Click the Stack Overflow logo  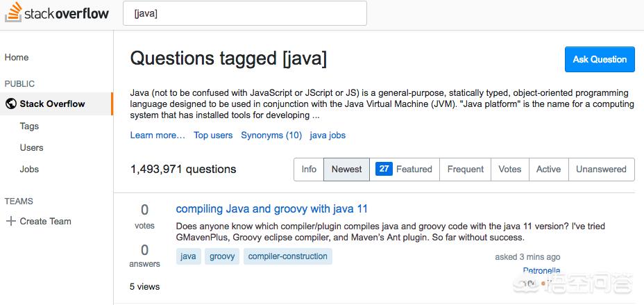point(57,13)
